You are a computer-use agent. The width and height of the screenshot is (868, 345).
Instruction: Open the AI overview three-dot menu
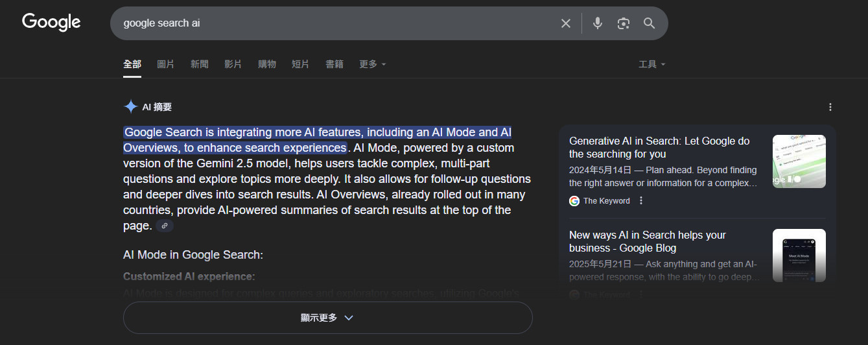click(830, 107)
